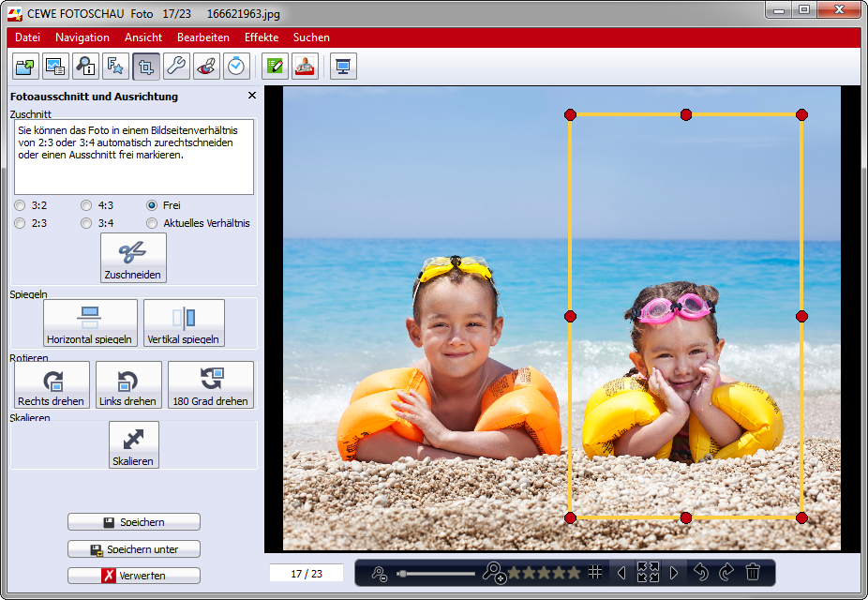Open the Bearbeiten menu
The width and height of the screenshot is (868, 600).
pyautogui.click(x=202, y=37)
